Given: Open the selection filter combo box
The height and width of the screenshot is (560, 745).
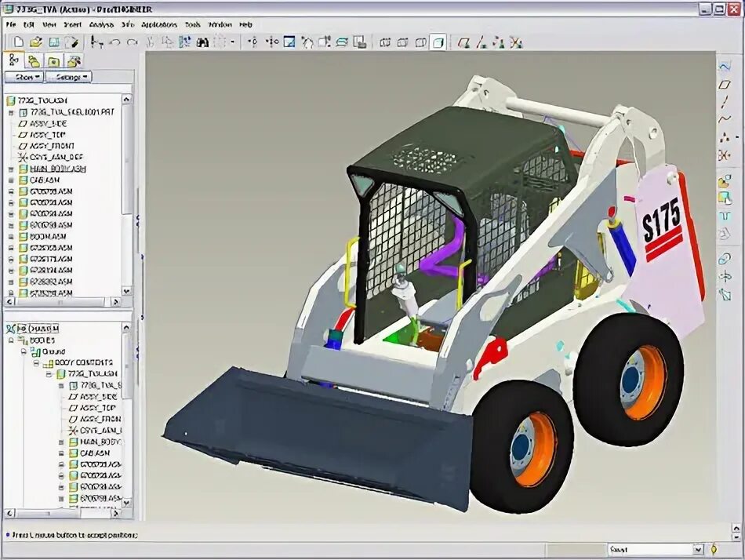Looking at the screenshot, I should tap(656, 550).
